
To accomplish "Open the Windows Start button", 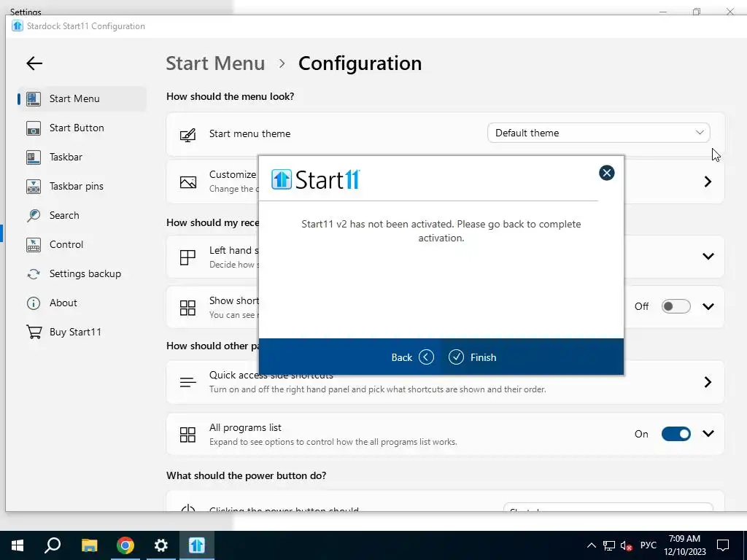I will (x=18, y=545).
